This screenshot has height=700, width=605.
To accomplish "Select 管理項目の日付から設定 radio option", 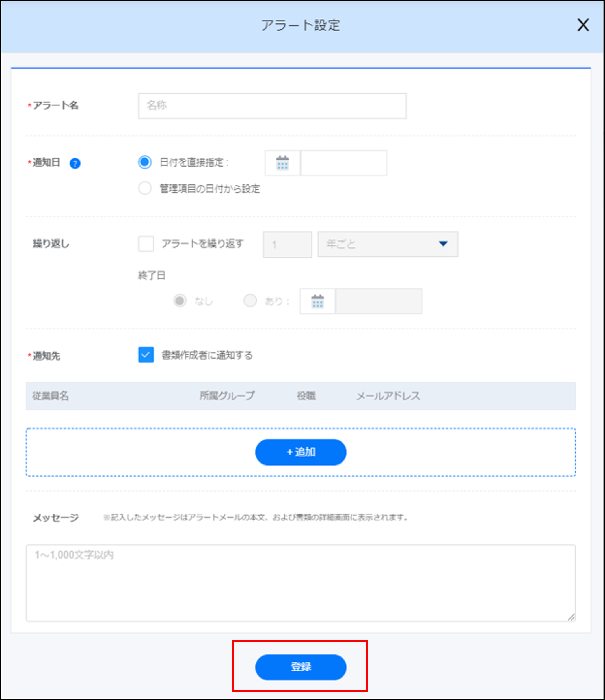I will coord(145,188).
